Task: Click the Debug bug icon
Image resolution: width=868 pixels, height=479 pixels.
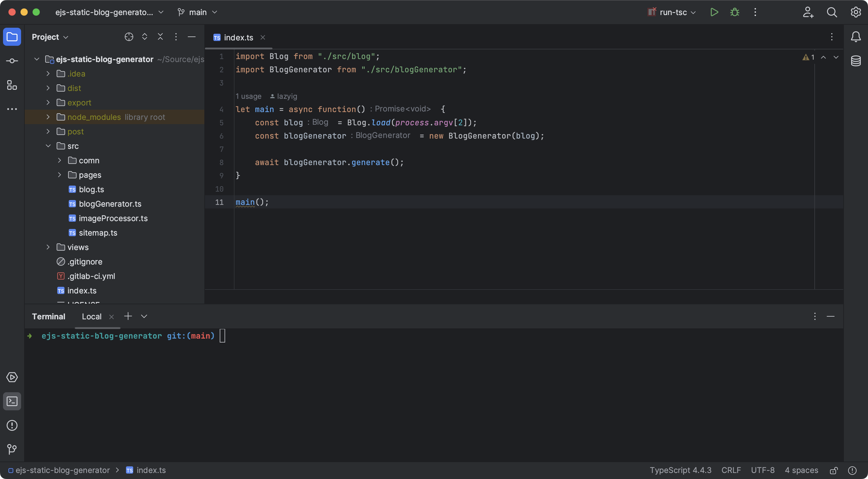Action: click(x=734, y=12)
